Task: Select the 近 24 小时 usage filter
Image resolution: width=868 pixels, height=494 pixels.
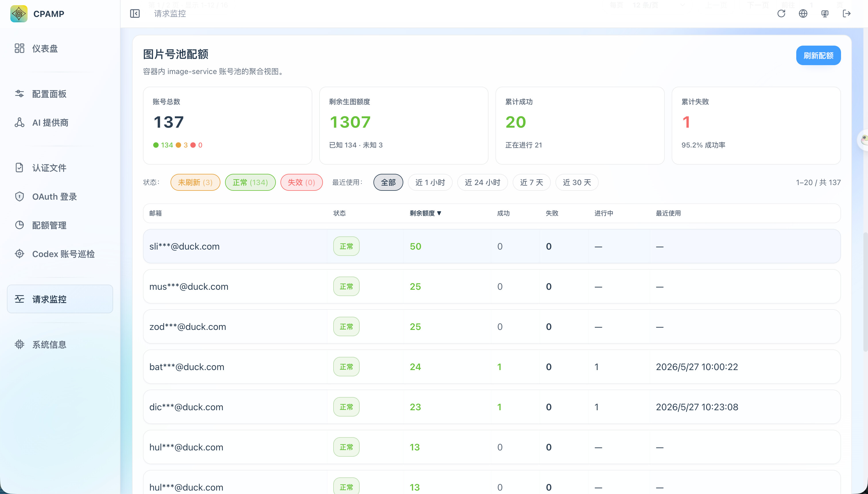Action: 483,182
